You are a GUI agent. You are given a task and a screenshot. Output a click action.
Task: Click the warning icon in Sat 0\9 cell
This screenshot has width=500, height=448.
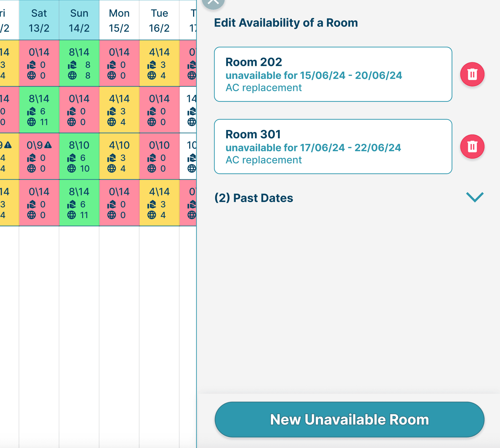click(x=48, y=145)
